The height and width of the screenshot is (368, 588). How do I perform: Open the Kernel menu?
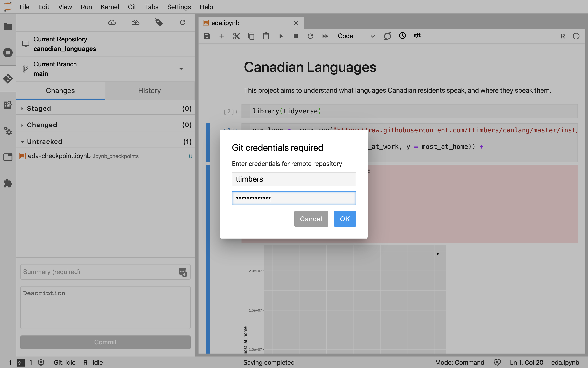(x=110, y=7)
